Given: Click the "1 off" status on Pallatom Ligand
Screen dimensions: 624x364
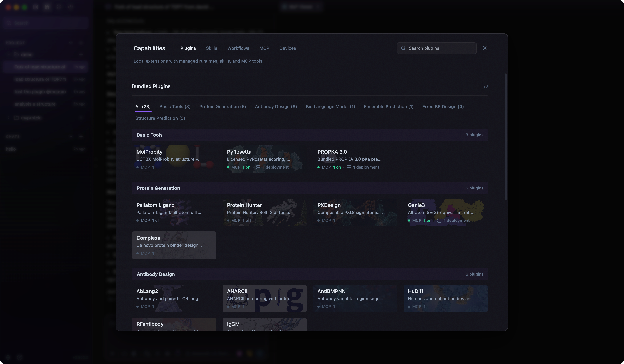Looking at the screenshot, I should click(x=156, y=221).
